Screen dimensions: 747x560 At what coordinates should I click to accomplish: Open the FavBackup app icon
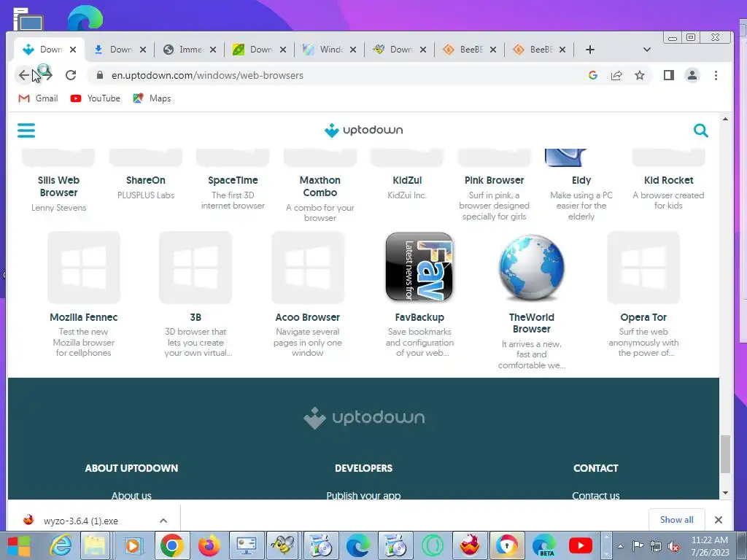click(x=419, y=267)
